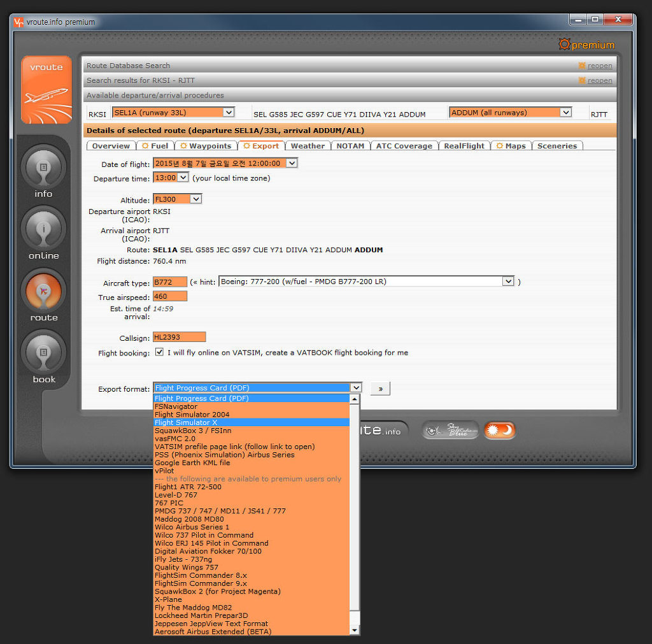This screenshot has width=652, height=644.
Task: Switch to the Weather tab
Action: point(308,146)
